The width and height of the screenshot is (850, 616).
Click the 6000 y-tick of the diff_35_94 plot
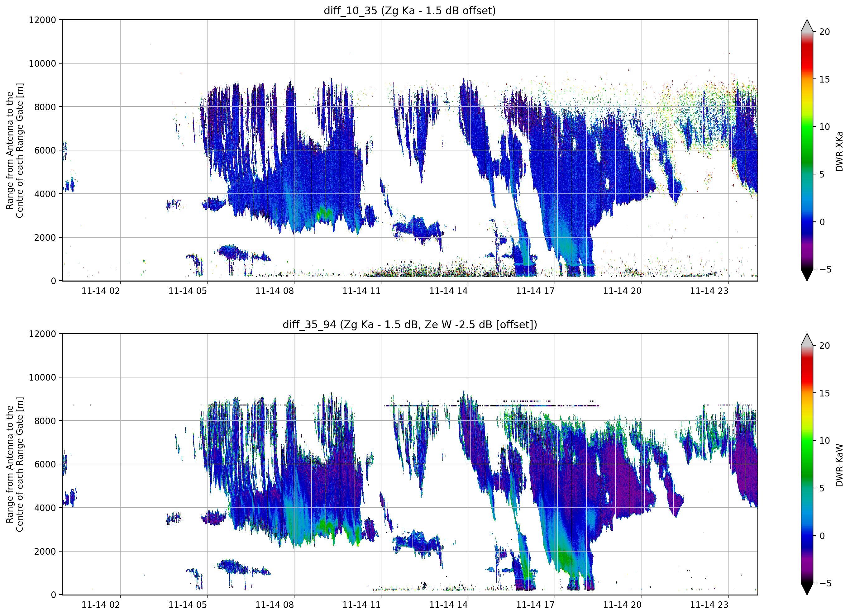tap(45, 465)
